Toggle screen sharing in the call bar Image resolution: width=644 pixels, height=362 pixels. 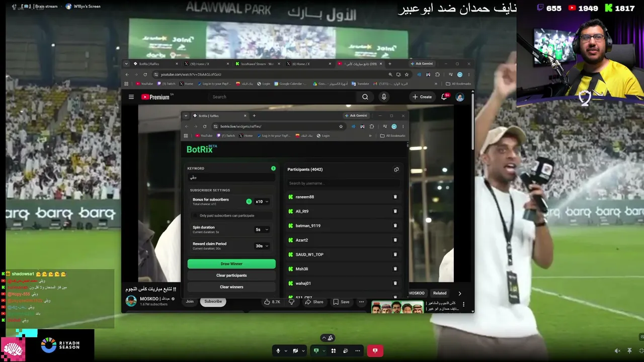316,351
